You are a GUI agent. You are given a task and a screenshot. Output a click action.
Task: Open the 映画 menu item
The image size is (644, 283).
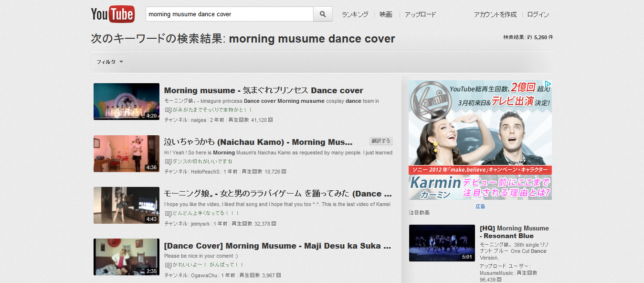386,14
